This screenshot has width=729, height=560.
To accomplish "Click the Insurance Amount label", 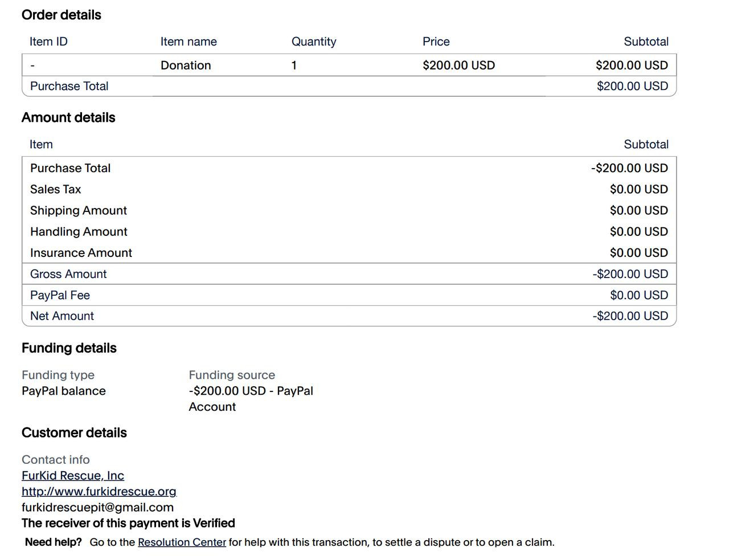I will [81, 253].
